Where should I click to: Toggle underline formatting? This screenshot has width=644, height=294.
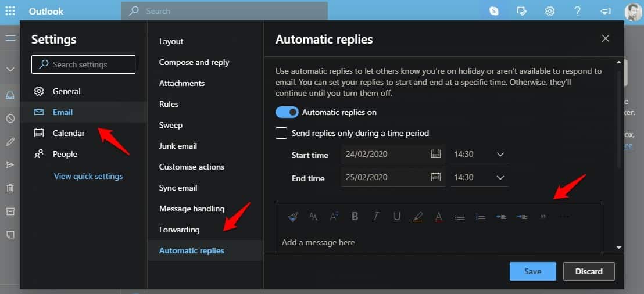point(397,216)
